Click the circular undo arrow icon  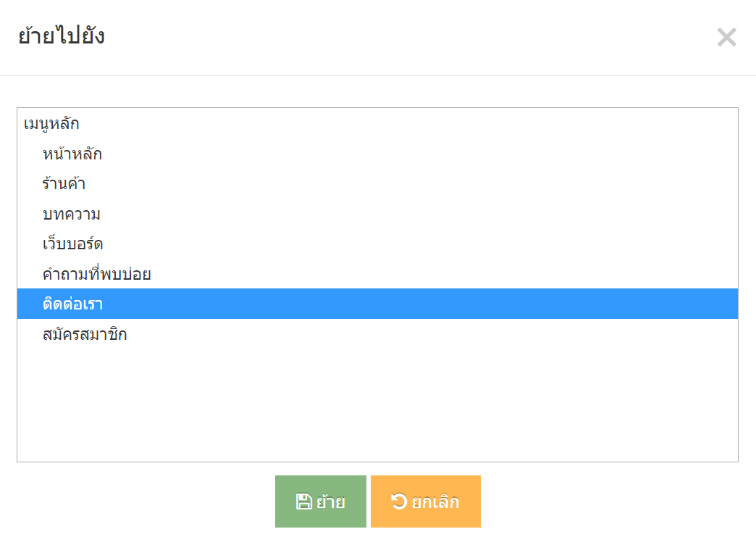(399, 501)
